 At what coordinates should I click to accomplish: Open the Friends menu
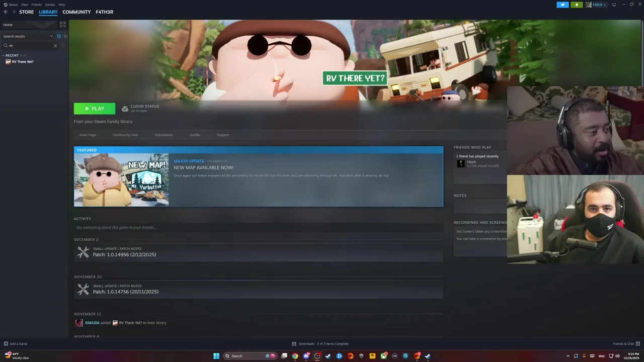(36, 5)
